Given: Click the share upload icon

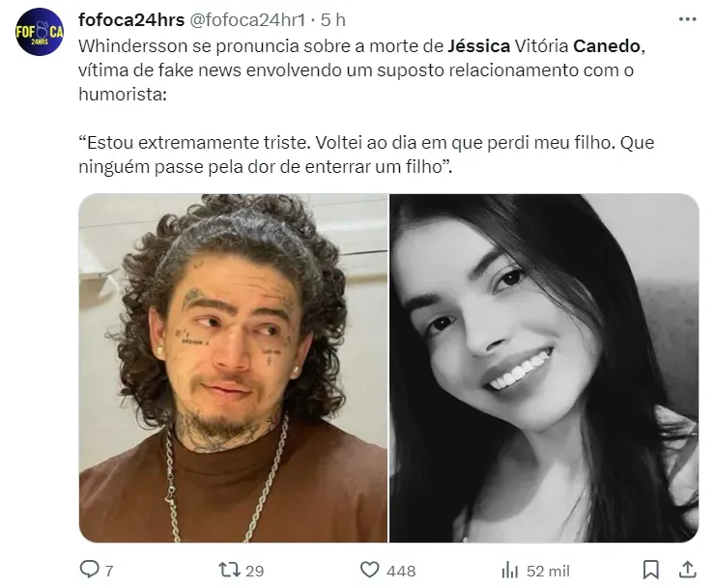Looking at the screenshot, I should [x=687, y=570].
